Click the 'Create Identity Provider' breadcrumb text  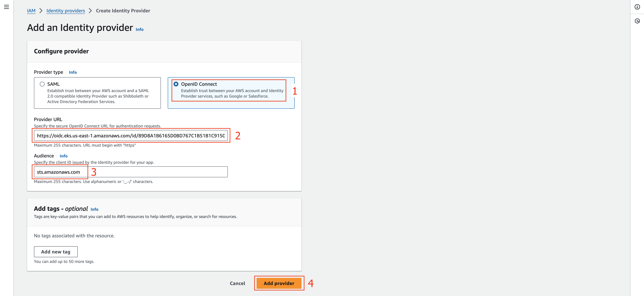click(123, 11)
